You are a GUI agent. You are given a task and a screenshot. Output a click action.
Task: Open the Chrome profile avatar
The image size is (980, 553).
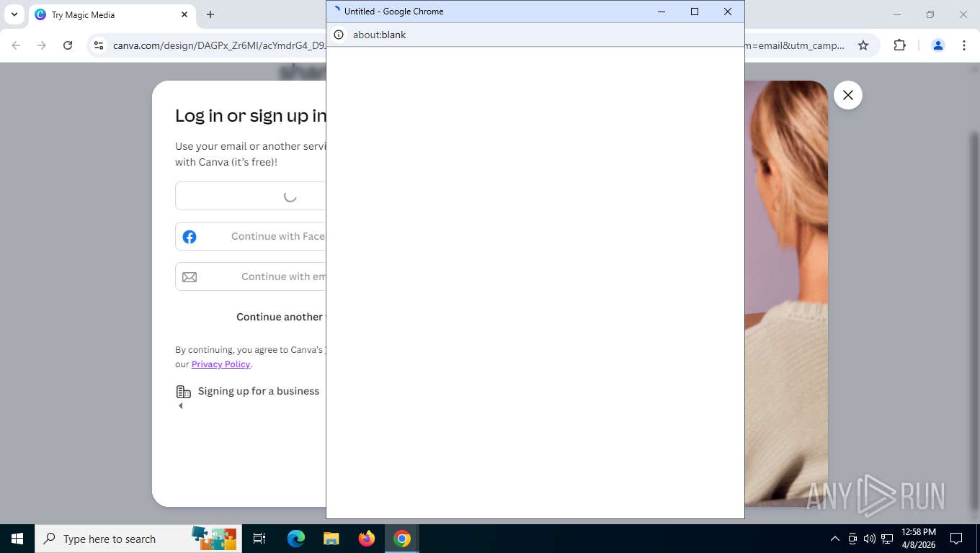tap(938, 45)
